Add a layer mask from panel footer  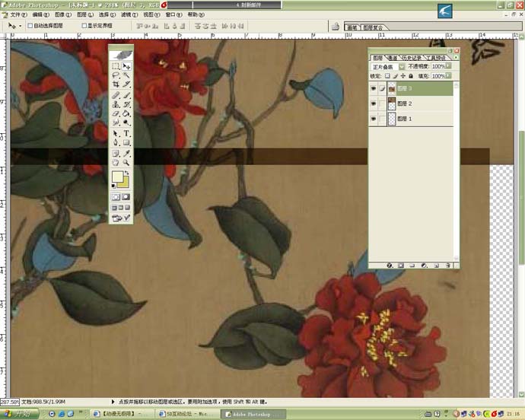401,266
